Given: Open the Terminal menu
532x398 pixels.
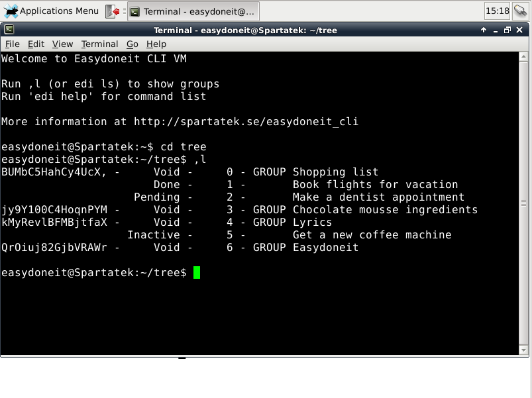Looking at the screenshot, I should tap(99, 44).
